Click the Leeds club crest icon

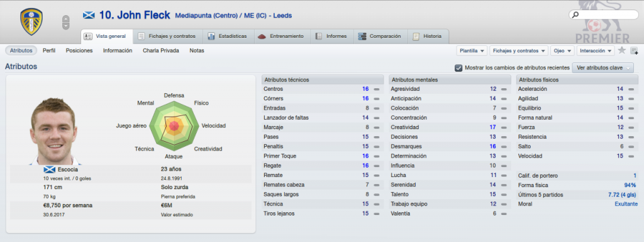[x=31, y=22]
